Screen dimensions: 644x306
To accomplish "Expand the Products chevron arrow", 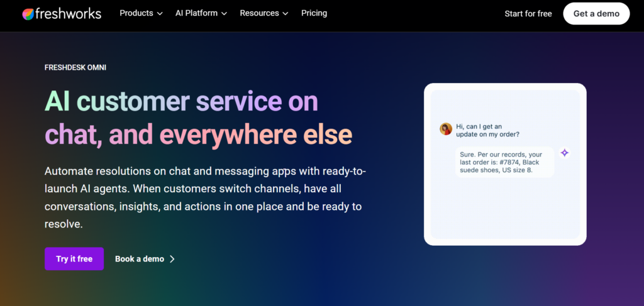I will [x=160, y=14].
